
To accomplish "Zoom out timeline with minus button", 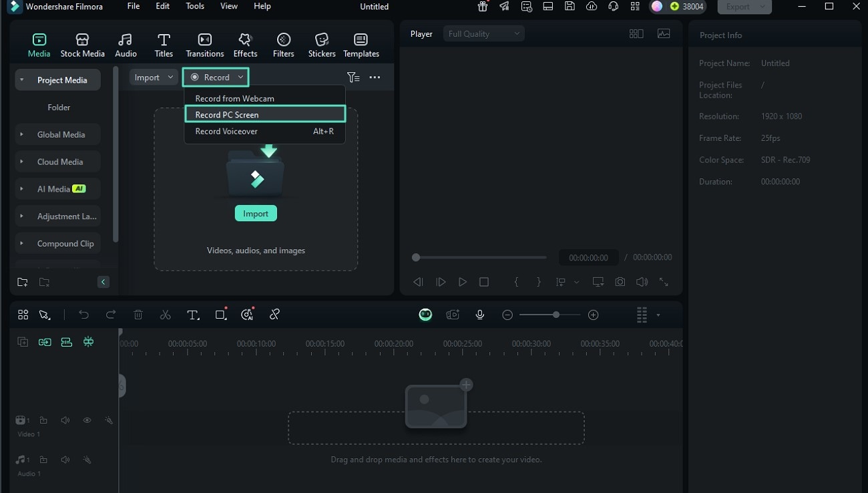I will 507,315.
